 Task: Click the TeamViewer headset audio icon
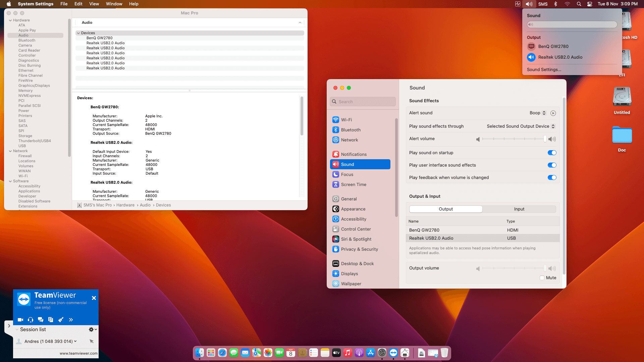pos(31,320)
